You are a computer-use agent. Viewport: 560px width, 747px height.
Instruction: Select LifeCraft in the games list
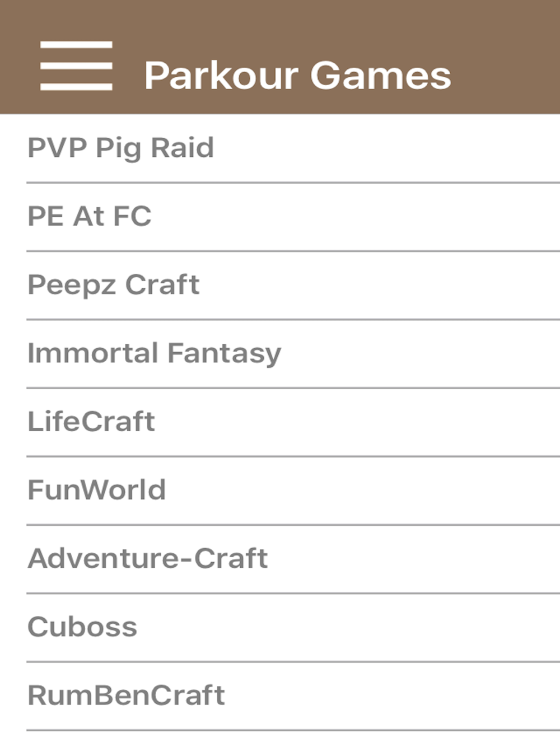pos(280,422)
